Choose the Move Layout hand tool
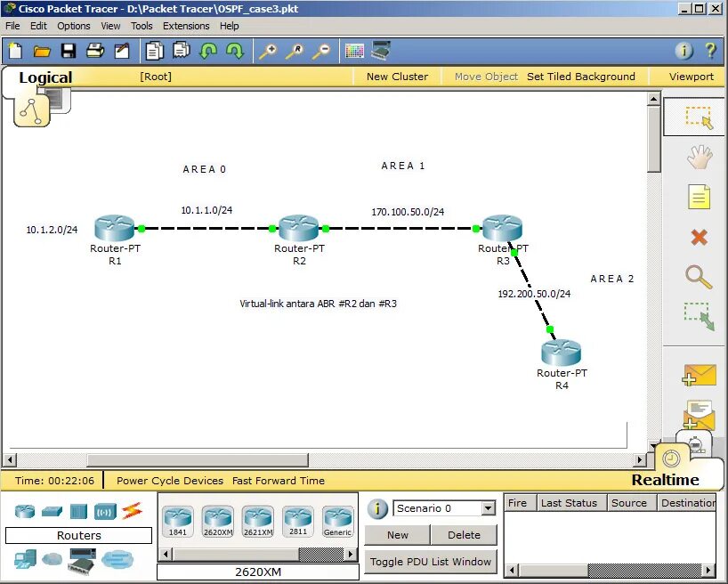 click(700, 157)
